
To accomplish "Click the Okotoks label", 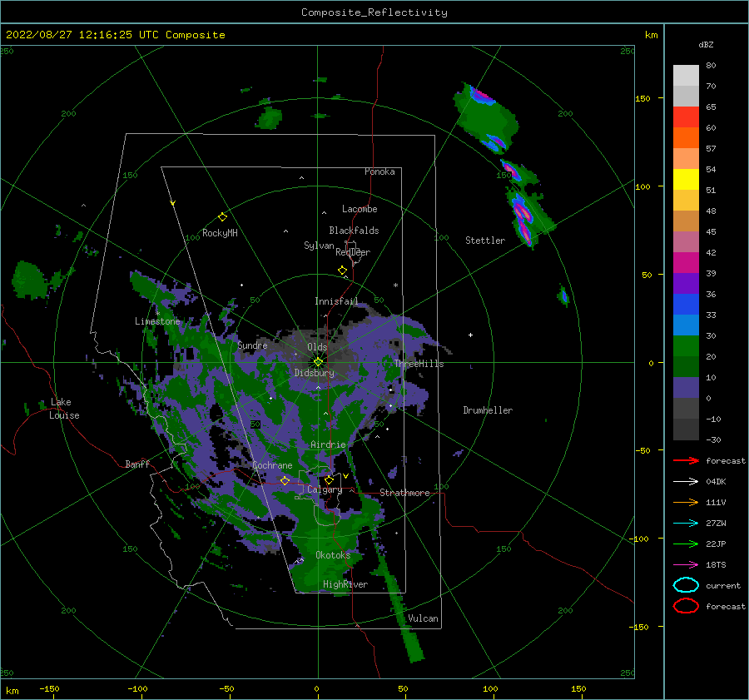I will tap(333, 554).
